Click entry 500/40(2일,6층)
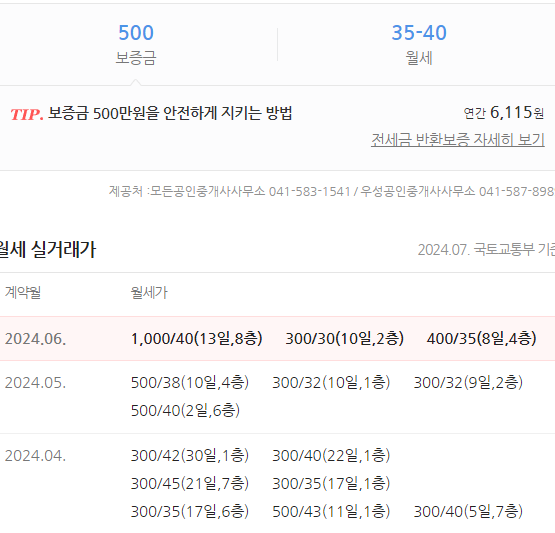Viewport: 555px width, 533px height. click(185, 411)
